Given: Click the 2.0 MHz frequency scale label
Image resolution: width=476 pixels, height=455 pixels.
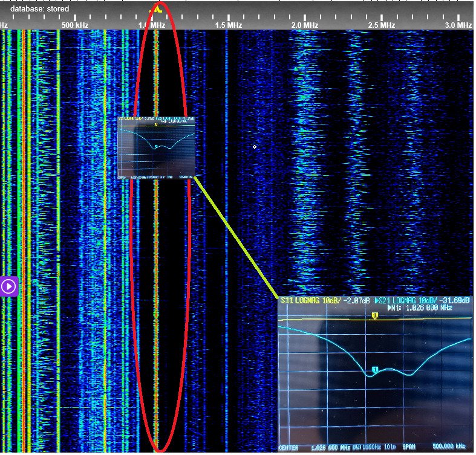Looking at the screenshot, I should [x=304, y=25].
